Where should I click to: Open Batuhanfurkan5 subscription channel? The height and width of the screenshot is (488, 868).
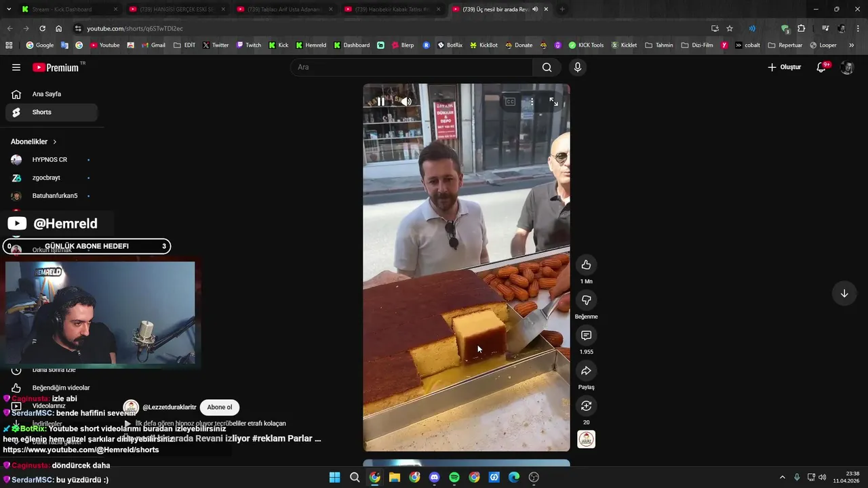[52, 196]
